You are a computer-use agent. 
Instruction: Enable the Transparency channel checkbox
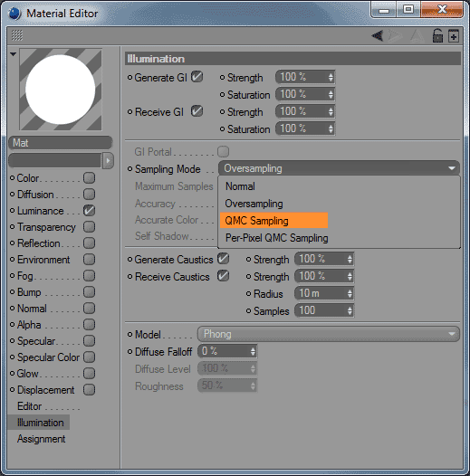[89, 227]
